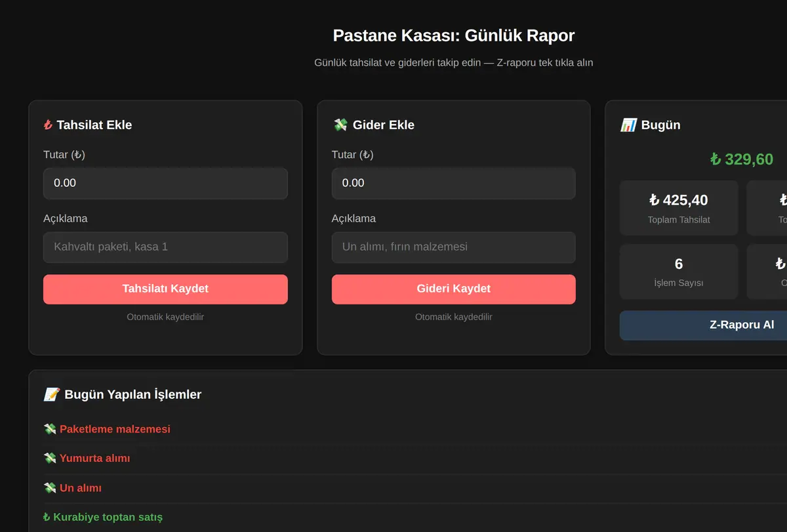Click the money icon next to Paketleme malzemesi
787x532 pixels.
point(50,429)
